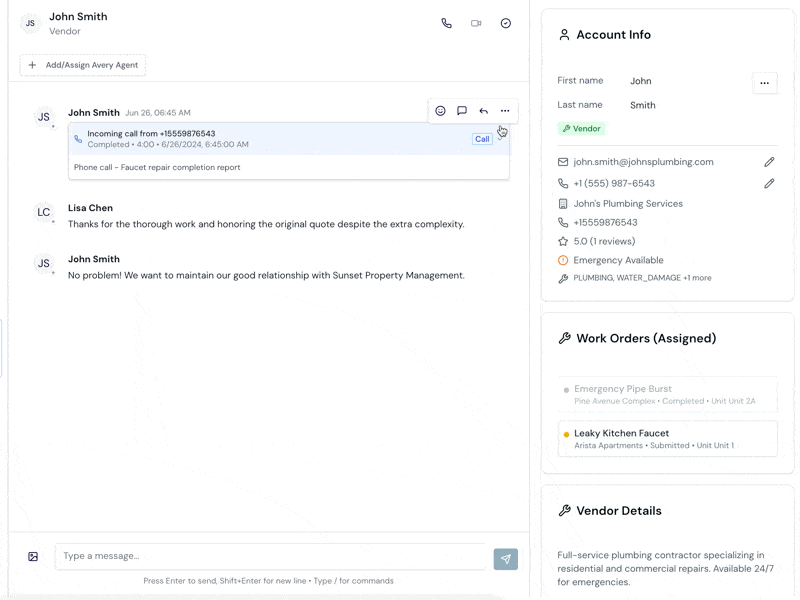Image resolution: width=800 pixels, height=600 pixels.
Task: Open account actions with the ellipsis button
Action: [x=765, y=83]
